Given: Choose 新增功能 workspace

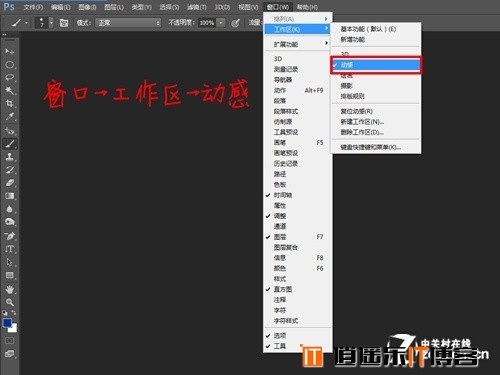Looking at the screenshot, I should [376, 40].
